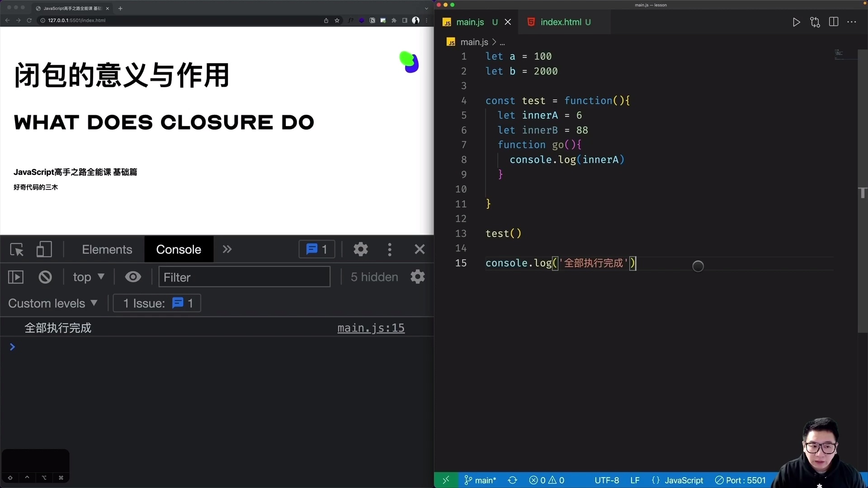Activate the console sidebar toggle
The height and width of the screenshot is (488, 868).
pos(15,277)
